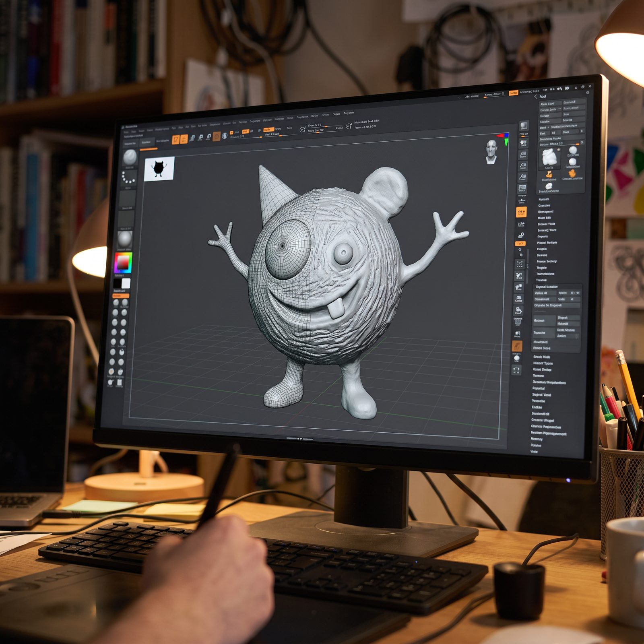Open the 'Shgrts' menu in menu bar
Screen dimensions: 644x644
click(x=336, y=114)
